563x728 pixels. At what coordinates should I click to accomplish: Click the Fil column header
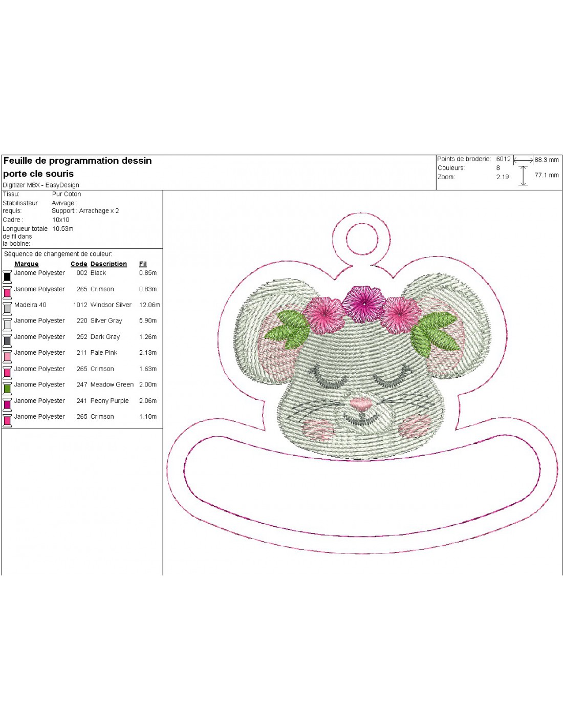pyautogui.click(x=143, y=264)
